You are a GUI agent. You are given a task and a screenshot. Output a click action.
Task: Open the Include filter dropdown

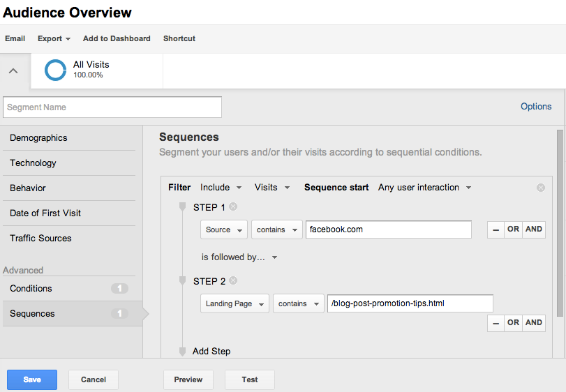click(x=221, y=188)
